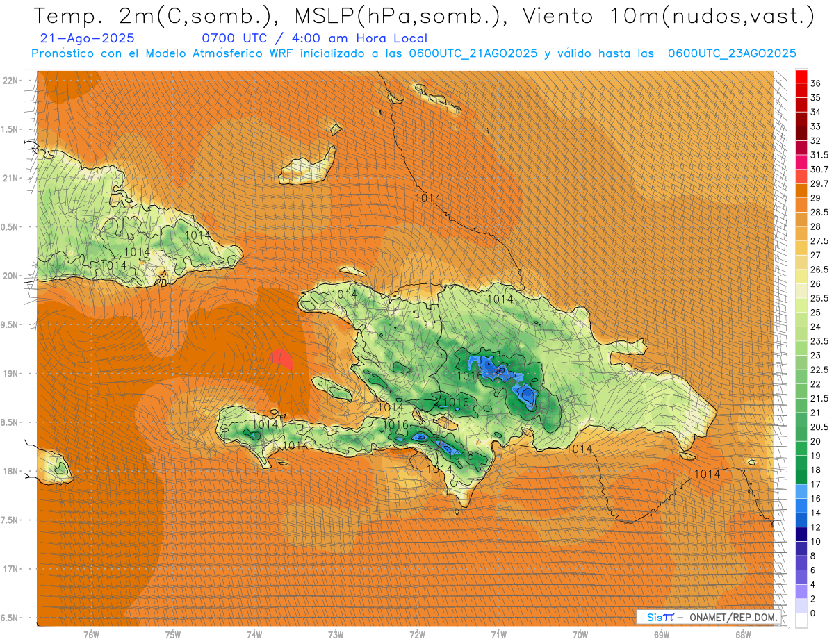Screen dimensions: 834x644
Task: Click the white swatch below legend value 0
Action: pos(801,620)
